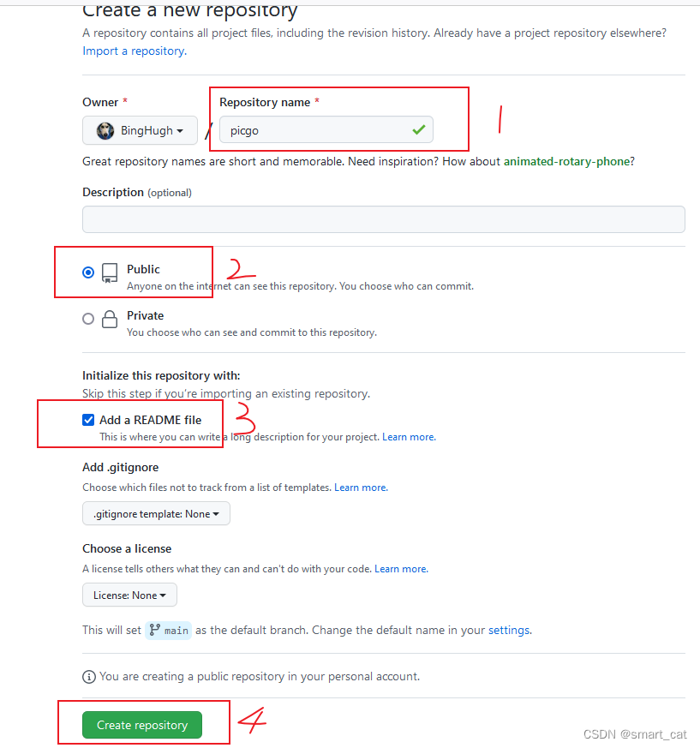Open Learn more link for README file
700x748 pixels.
(x=409, y=437)
